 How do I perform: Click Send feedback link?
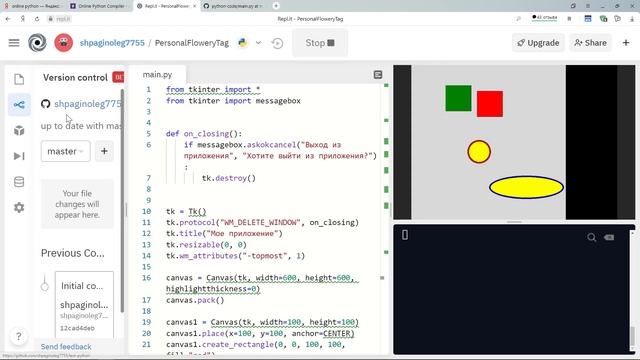66,347
